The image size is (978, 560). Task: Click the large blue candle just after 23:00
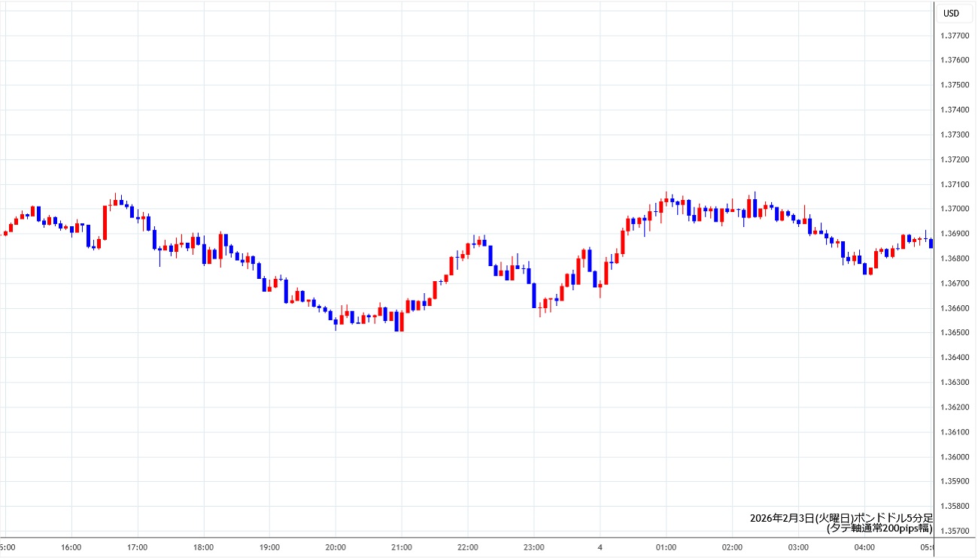click(534, 295)
